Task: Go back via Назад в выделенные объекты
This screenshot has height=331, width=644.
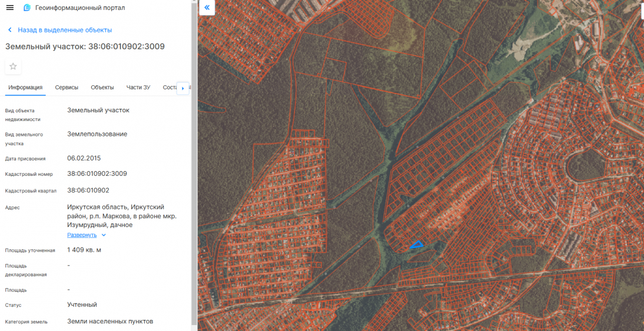Action: [65, 30]
